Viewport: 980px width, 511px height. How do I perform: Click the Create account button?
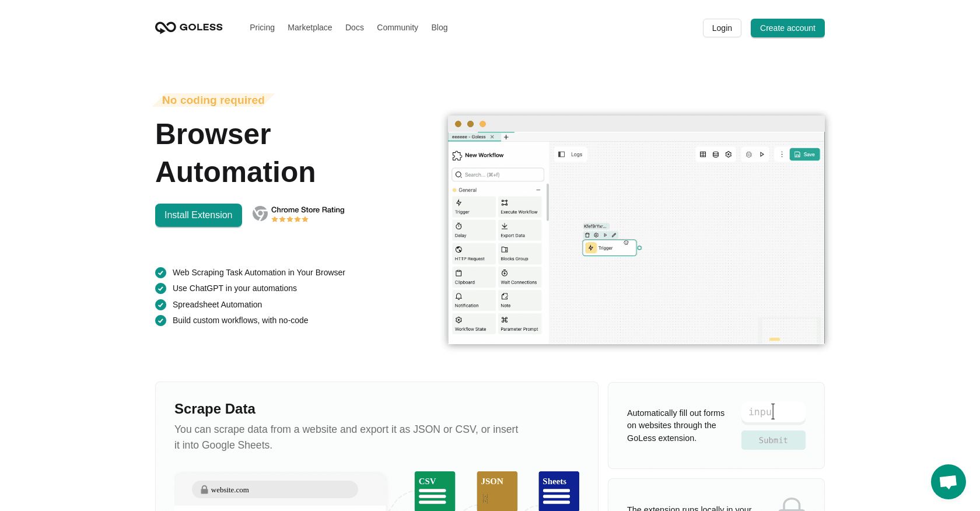click(787, 28)
